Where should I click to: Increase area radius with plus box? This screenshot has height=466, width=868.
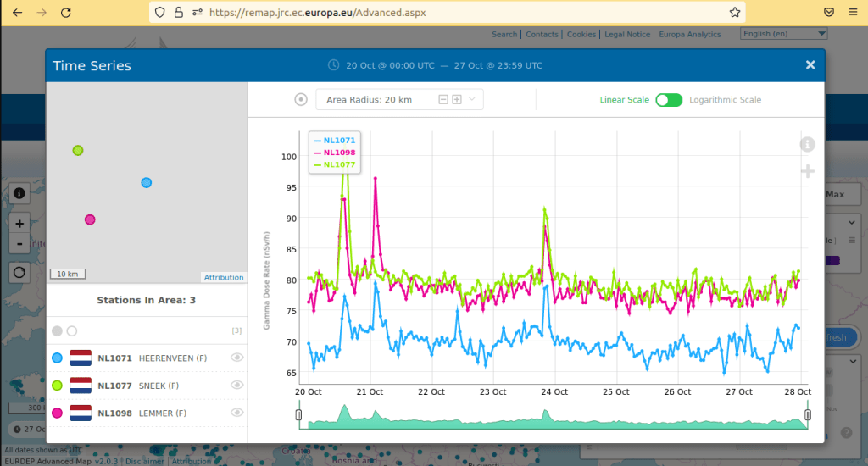(x=457, y=100)
